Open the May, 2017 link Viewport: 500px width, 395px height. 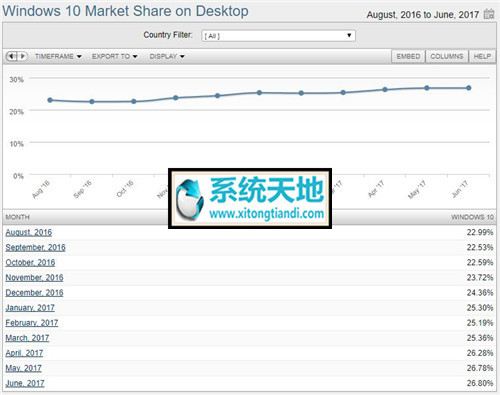tap(24, 368)
